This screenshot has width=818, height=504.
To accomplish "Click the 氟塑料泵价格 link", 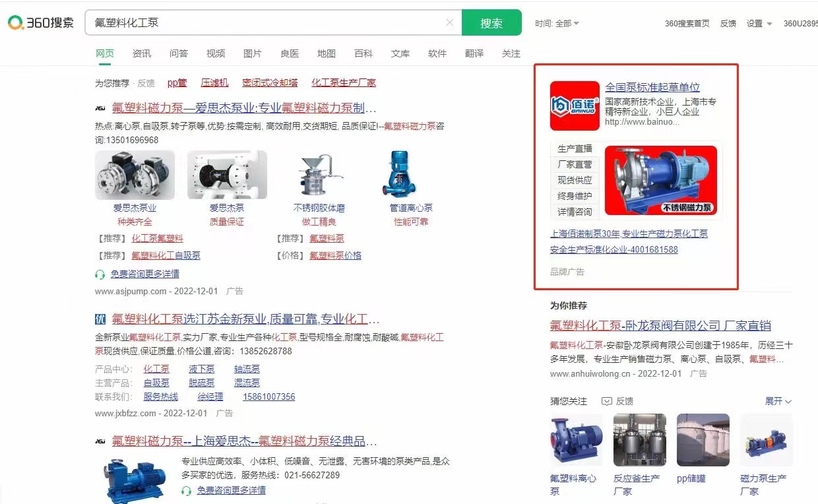I will click(x=335, y=255).
